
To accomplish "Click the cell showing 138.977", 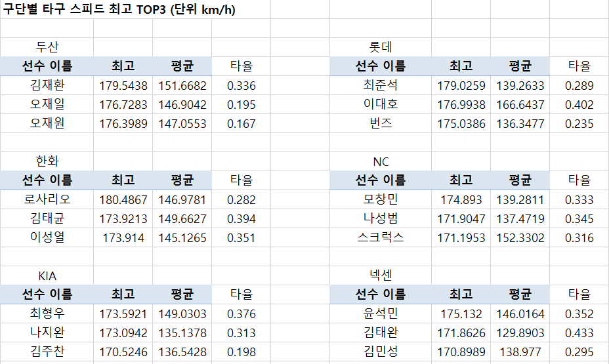I will (520, 352).
